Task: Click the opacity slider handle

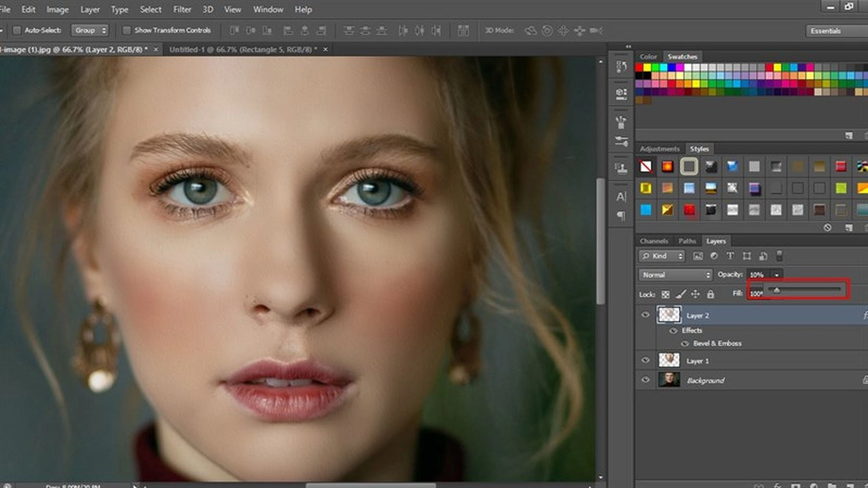Action: point(777,289)
